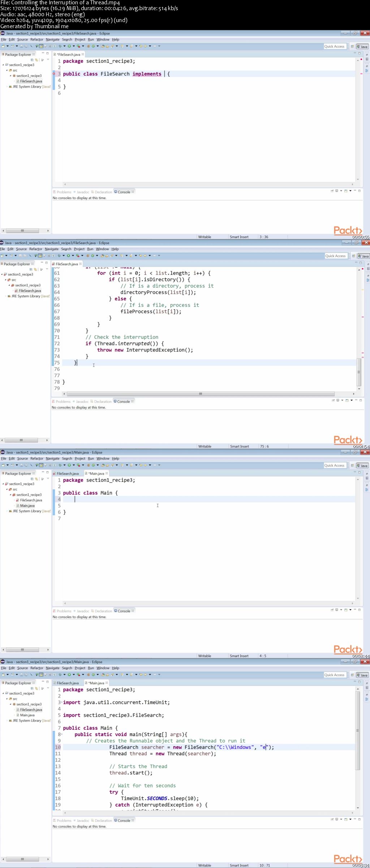Click the green Run icon in the 00:01:54 frame toolbar

click(68, 256)
